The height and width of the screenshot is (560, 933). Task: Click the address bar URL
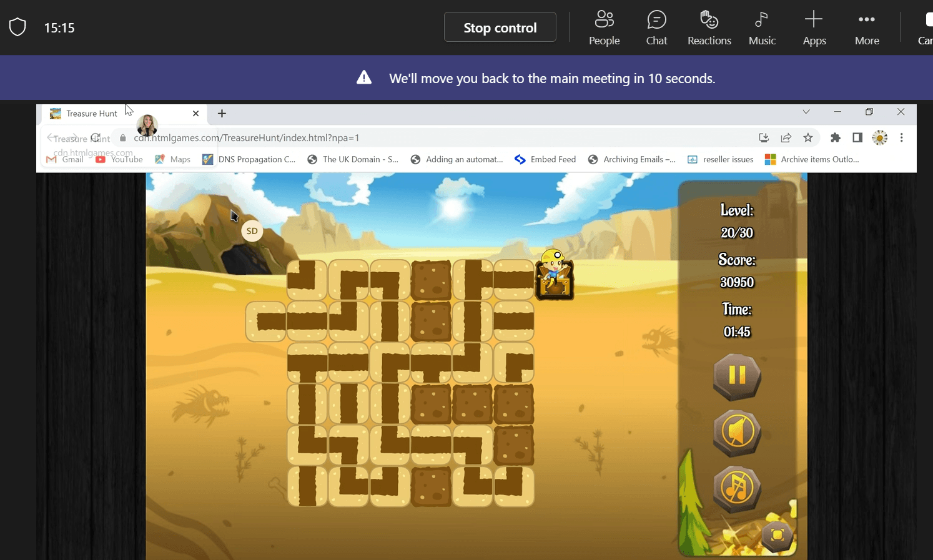[x=247, y=138]
